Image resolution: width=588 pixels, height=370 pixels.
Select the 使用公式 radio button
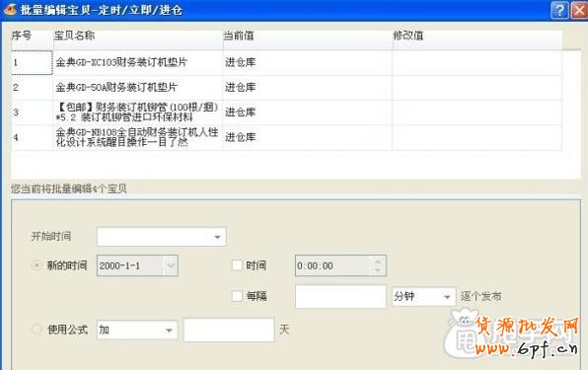[37, 330]
